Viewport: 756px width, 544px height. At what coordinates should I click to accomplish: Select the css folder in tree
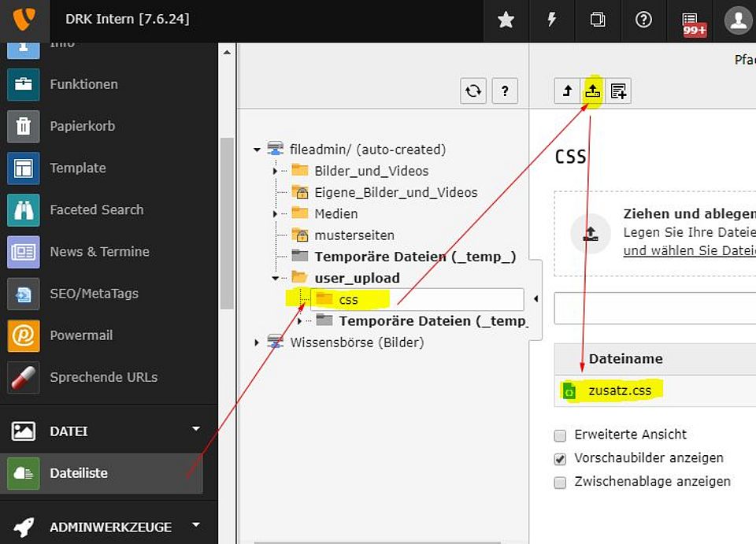pos(348,300)
